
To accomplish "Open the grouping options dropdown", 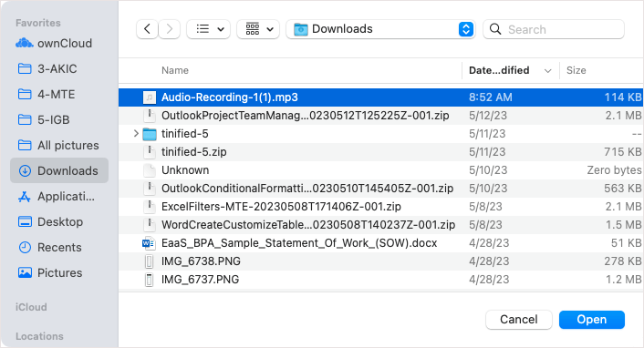I will 258,29.
